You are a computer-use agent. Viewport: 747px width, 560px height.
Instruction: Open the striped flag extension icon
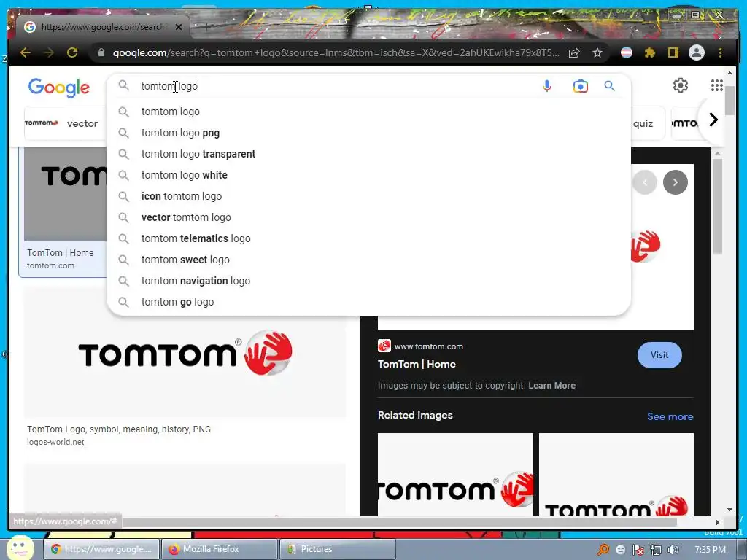tap(627, 52)
